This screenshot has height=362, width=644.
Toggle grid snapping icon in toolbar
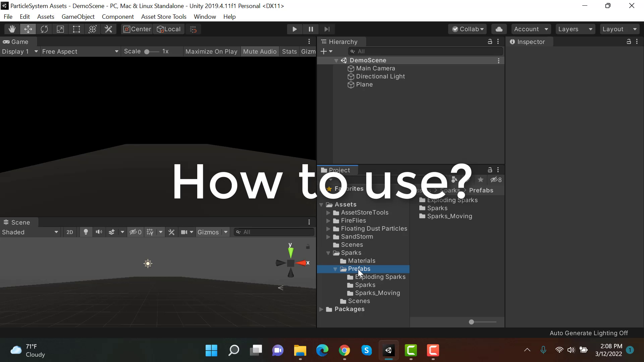click(x=193, y=29)
